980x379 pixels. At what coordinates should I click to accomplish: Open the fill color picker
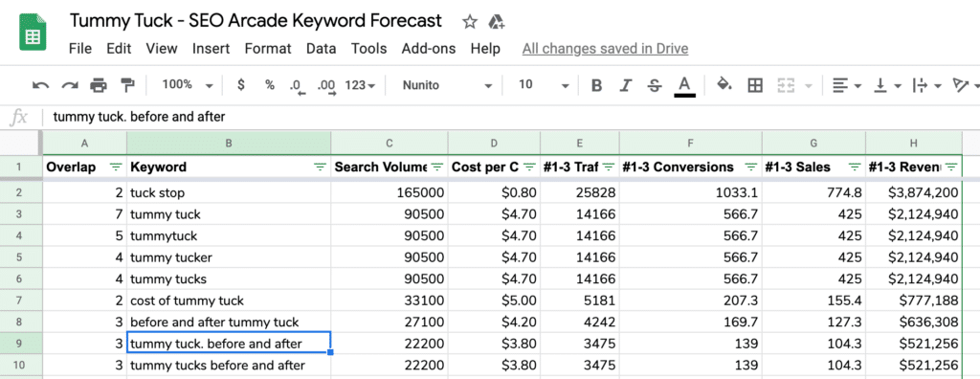[x=724, y=85]
